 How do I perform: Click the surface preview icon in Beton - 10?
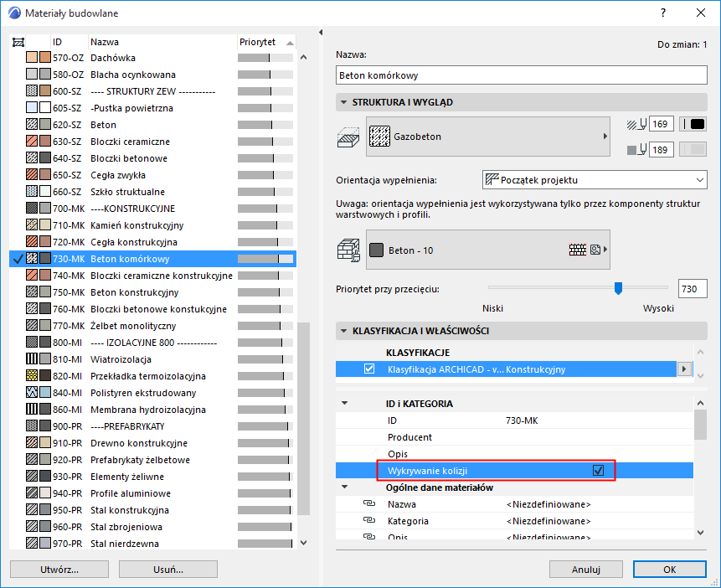click(x=595, y=250)
